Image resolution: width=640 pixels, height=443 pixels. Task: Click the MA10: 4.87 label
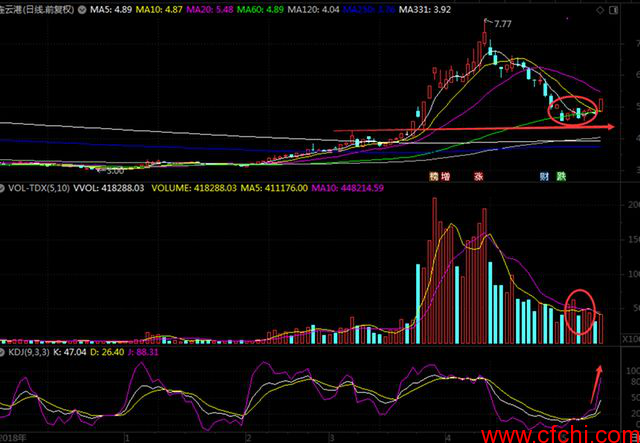[161, 10]
